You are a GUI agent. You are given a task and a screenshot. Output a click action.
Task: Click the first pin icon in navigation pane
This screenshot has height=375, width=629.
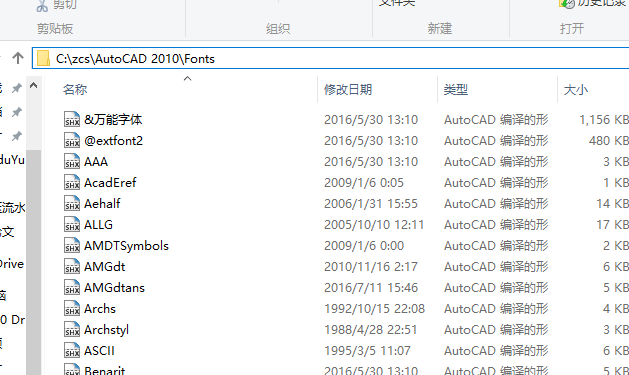[x=16, y=88]
